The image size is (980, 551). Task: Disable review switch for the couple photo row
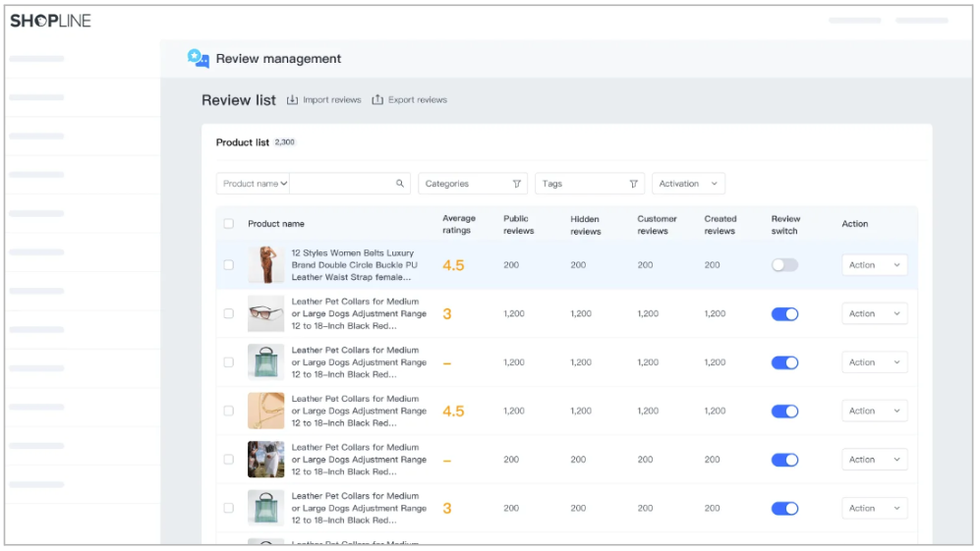(784, 460)
